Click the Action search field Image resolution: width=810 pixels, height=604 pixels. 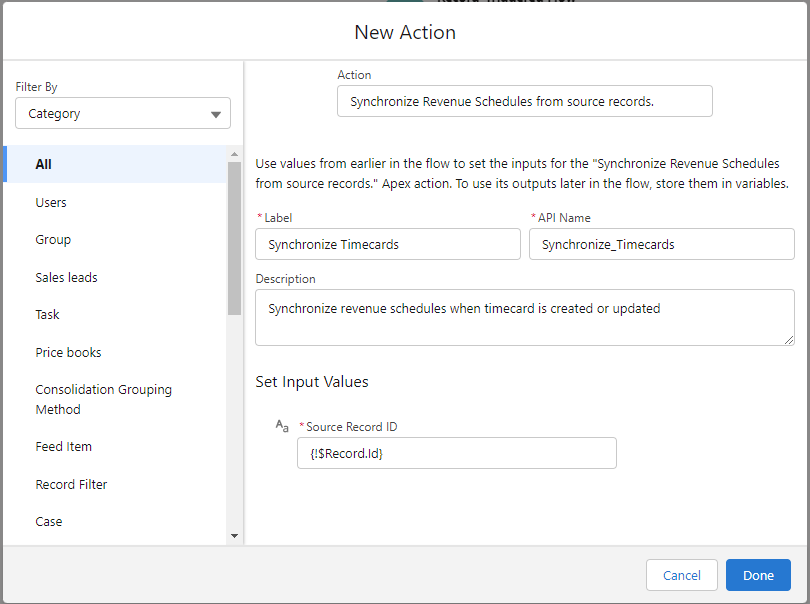tap(524, 101)
